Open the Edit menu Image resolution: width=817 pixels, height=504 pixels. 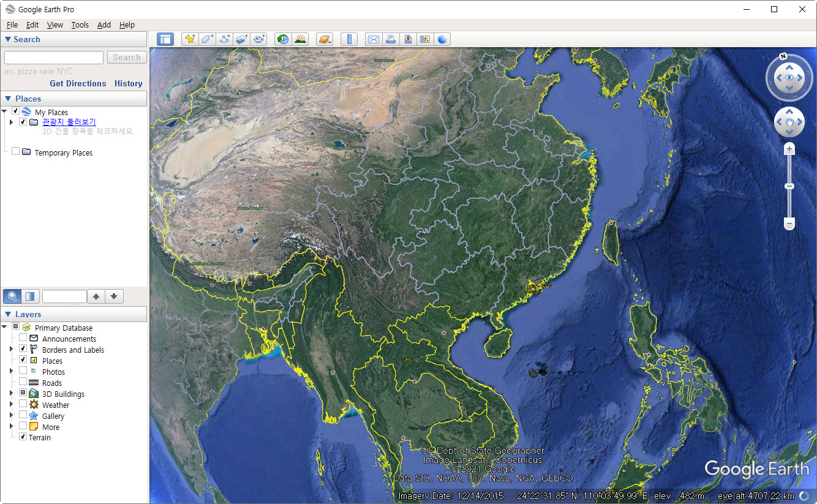click(x=32, y=25)
